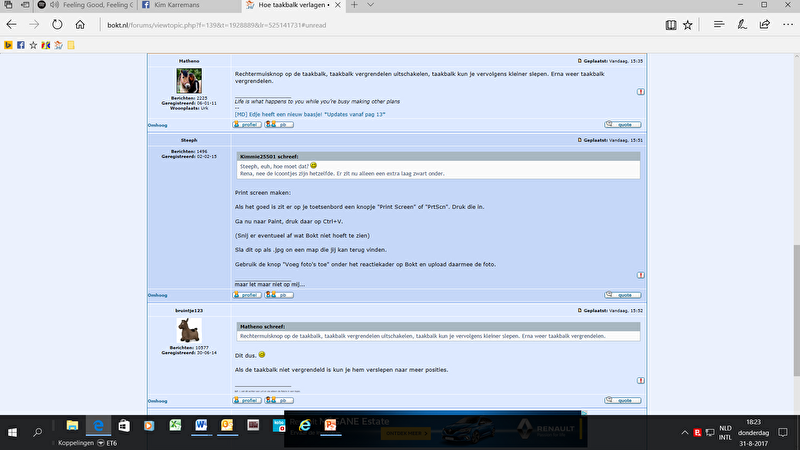Click the report icon on Matheno's post
800x450 pixels.
pos(640,91)
